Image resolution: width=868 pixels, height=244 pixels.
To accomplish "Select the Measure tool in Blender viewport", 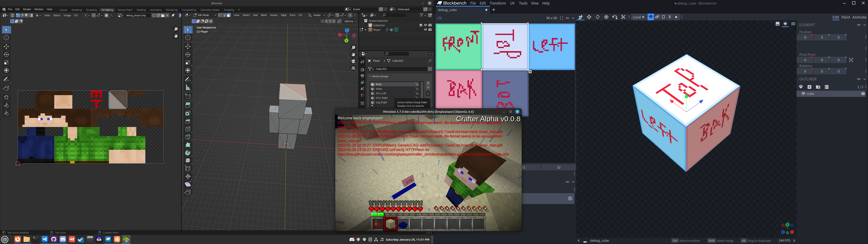I will (x=188, y=88).
